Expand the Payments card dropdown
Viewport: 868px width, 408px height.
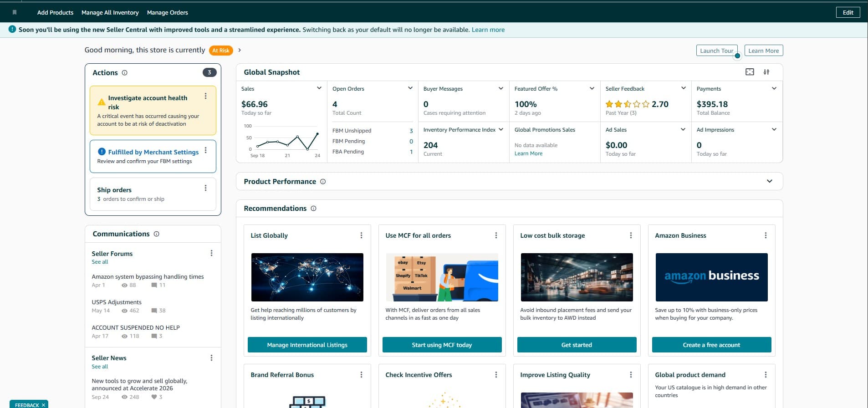pos(774,88)
